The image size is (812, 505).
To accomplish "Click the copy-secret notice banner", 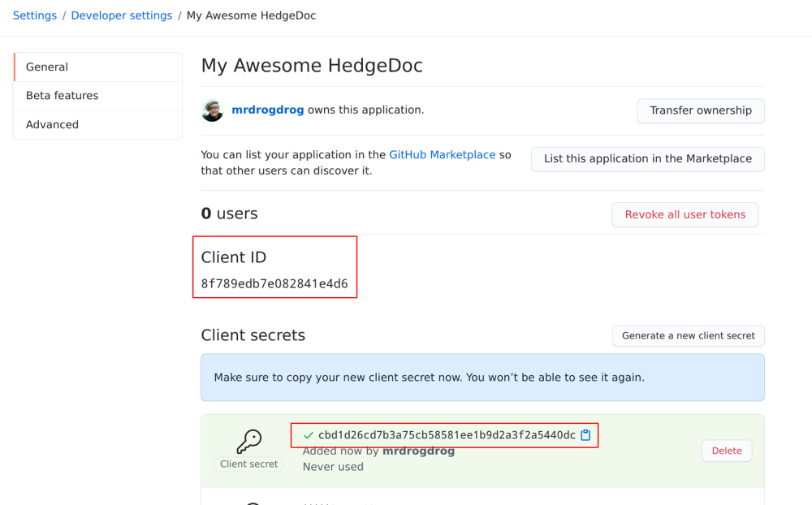I will pyautogui.click(x=482, y=377).
